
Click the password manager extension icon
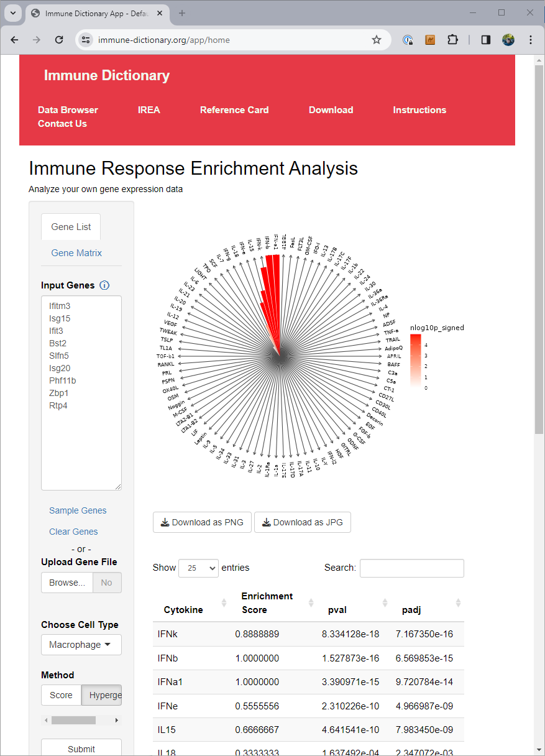[408, 40]
